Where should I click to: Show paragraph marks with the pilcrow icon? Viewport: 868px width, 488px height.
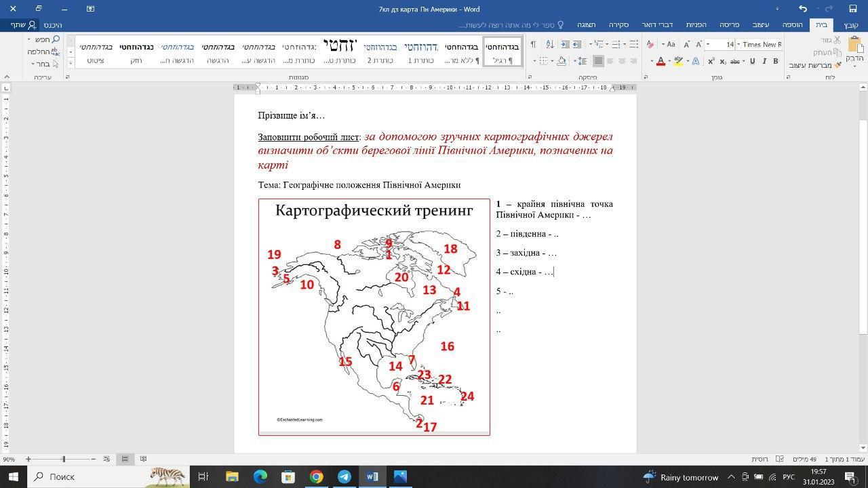tap(533, 44)
